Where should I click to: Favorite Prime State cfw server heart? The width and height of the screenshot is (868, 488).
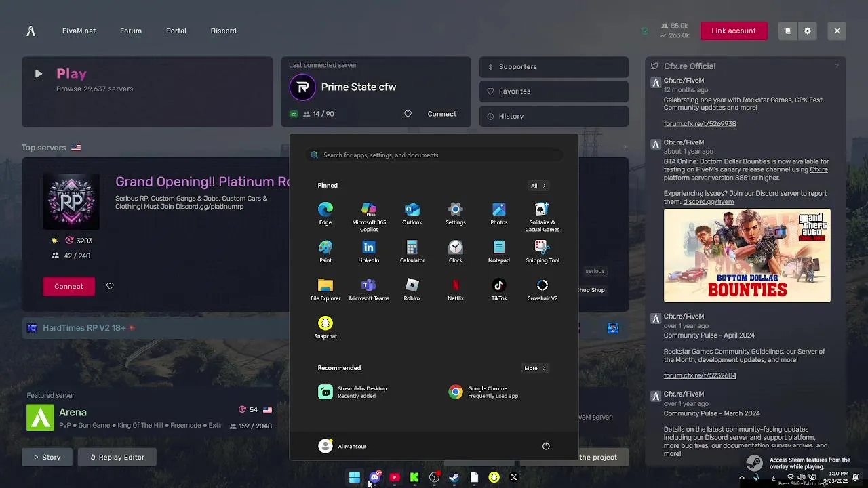pos(408,114)
